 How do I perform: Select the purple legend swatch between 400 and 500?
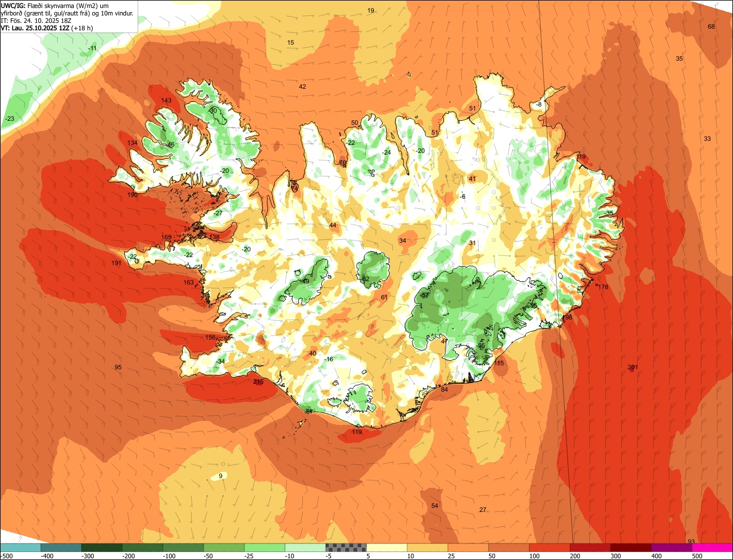672,547
